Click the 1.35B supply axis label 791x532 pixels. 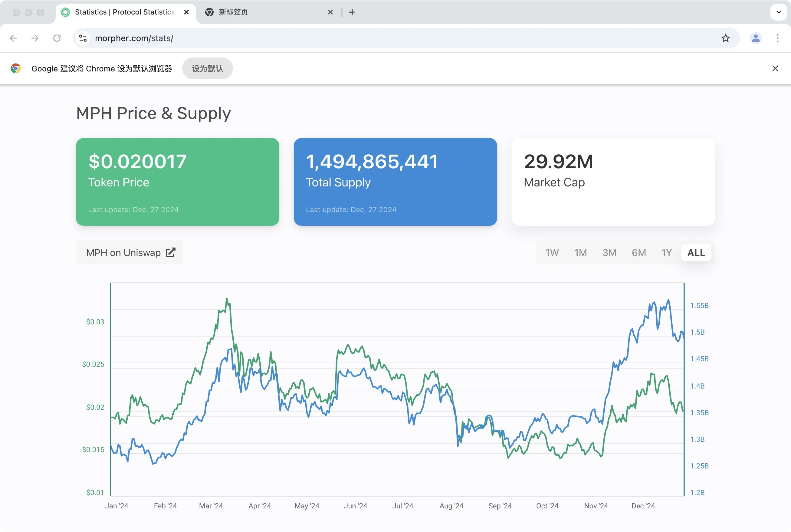point(699,413)
